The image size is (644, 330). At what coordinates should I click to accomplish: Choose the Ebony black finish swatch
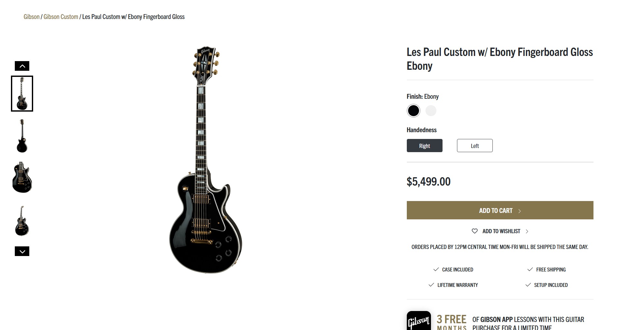[414, 111]
